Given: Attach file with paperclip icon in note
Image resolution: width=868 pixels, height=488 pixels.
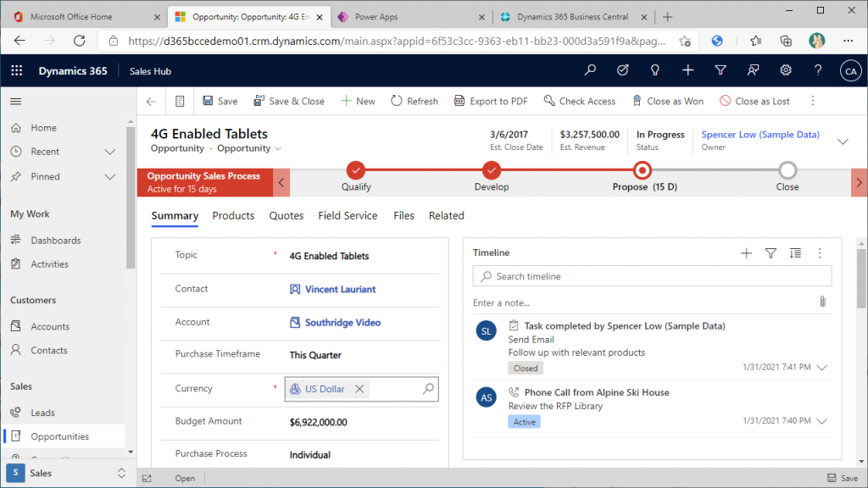Looking at the screenshot, I should tap(822, 302).
